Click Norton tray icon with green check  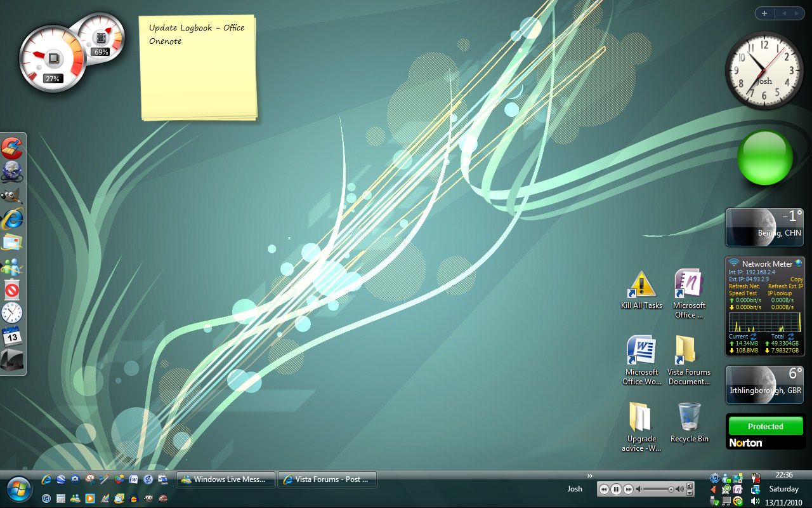[738, 501]
